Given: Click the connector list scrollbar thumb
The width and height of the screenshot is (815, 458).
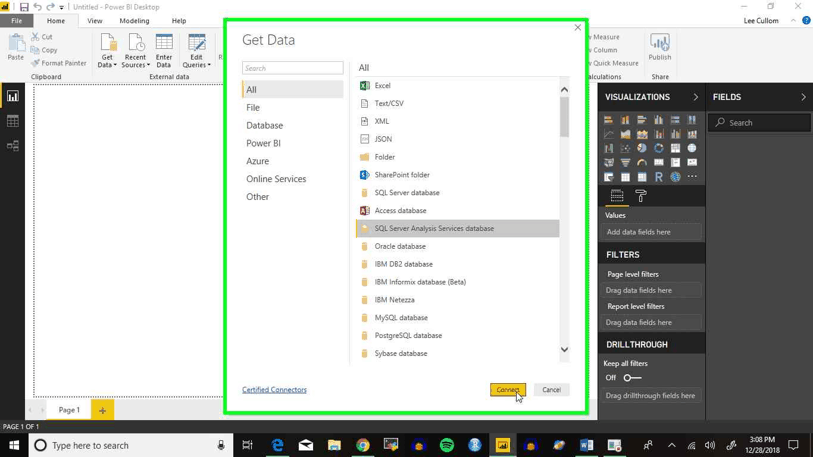Looking at the screenshot, I should pos(564,117).
